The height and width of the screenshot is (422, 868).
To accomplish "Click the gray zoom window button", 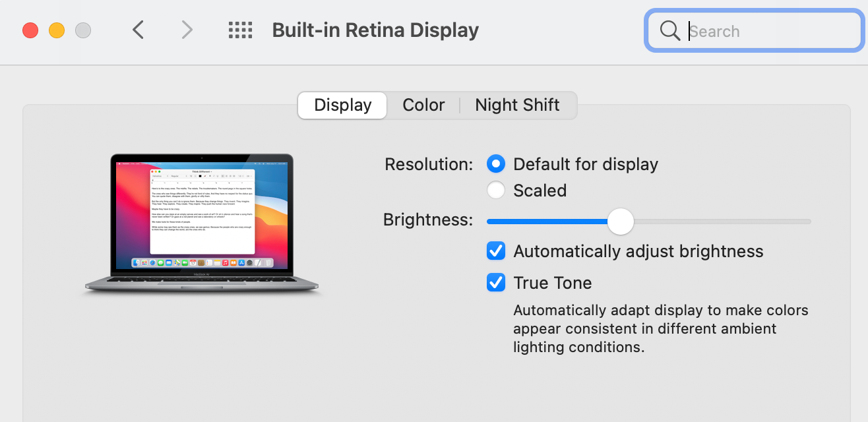I will 82,30.
